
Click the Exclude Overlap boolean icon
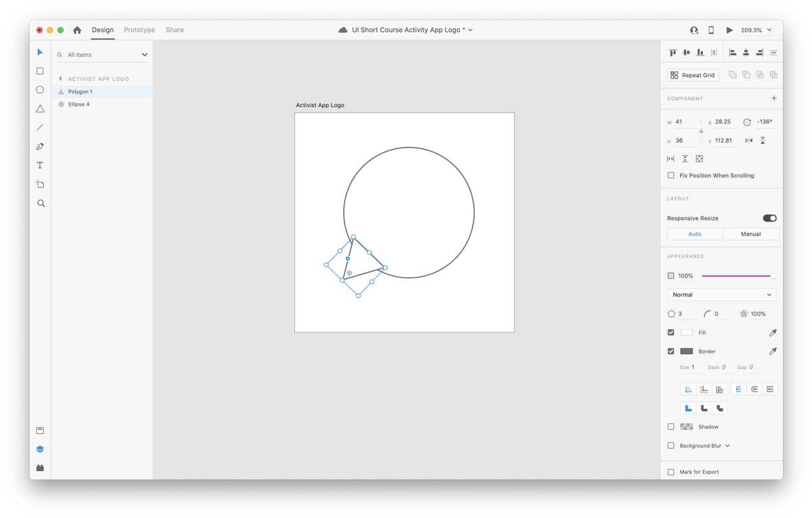point(773,74)
